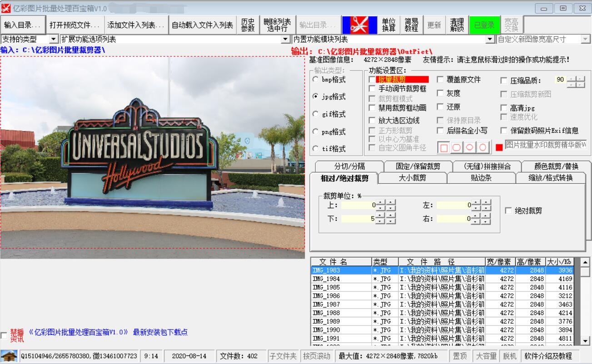Click the house icon in status bar
The image size is (592, 364).
tap(9, 356)
